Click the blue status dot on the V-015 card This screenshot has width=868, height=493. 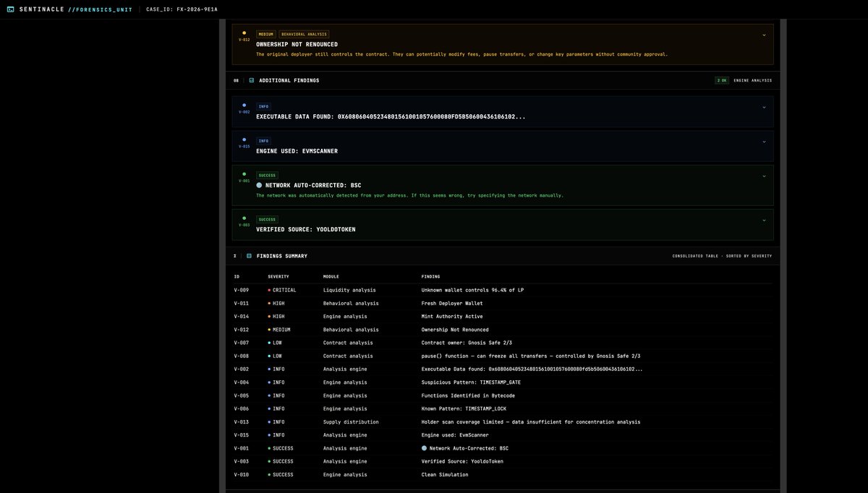(244, 140)
